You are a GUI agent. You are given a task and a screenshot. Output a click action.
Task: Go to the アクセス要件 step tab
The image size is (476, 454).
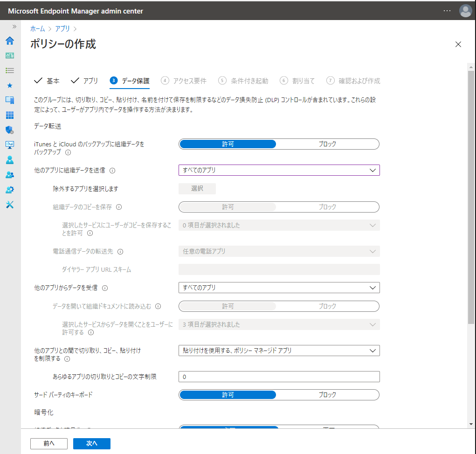tap(184, 81)
